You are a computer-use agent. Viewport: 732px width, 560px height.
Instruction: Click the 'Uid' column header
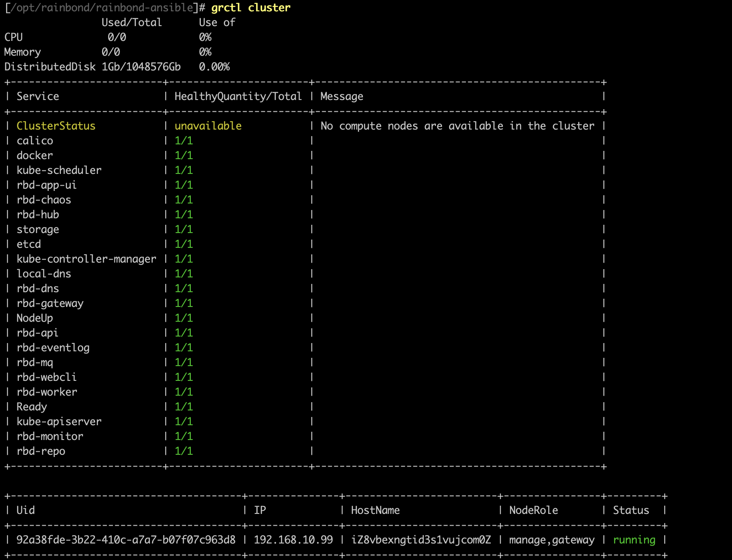point(26,510)
